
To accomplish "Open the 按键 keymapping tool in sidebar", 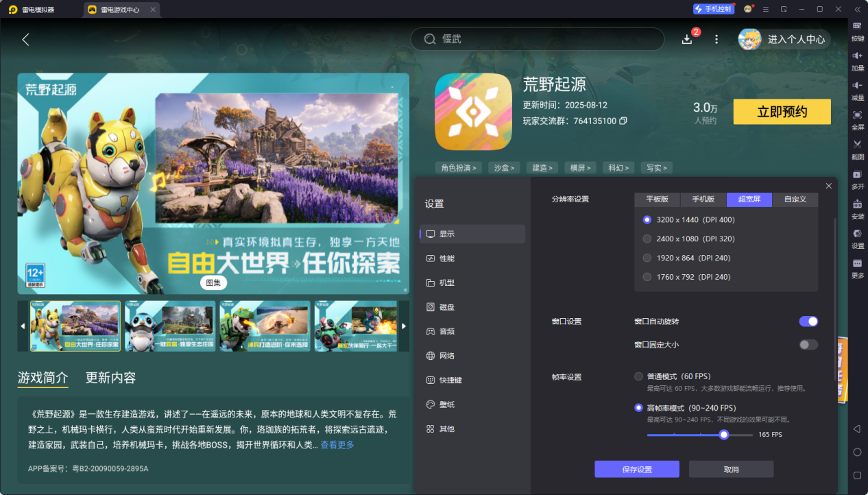I will click(857, 29).
